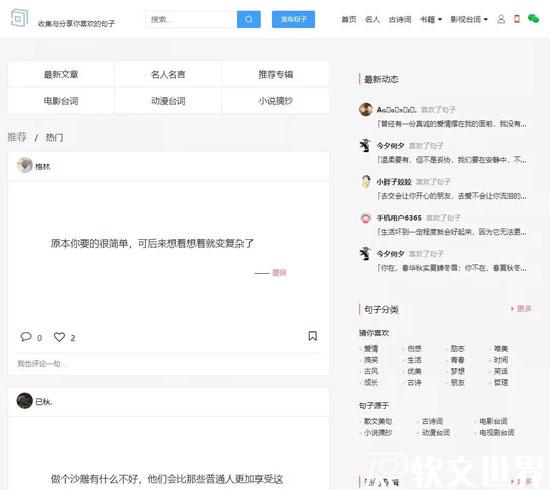Switch to the 推荐 feed tab
This screenshot has height=490, width=550.
pyautogui.click(x=17, y=137)
